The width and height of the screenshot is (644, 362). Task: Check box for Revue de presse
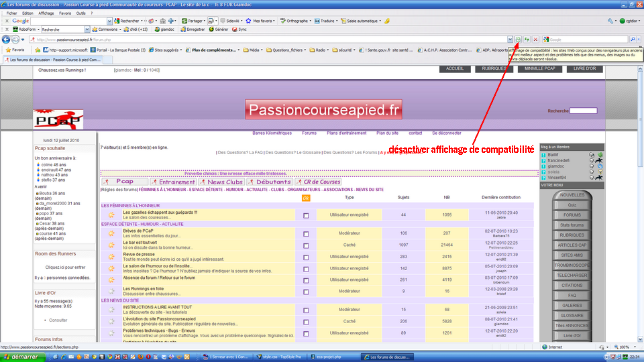(x=306, y=257)
